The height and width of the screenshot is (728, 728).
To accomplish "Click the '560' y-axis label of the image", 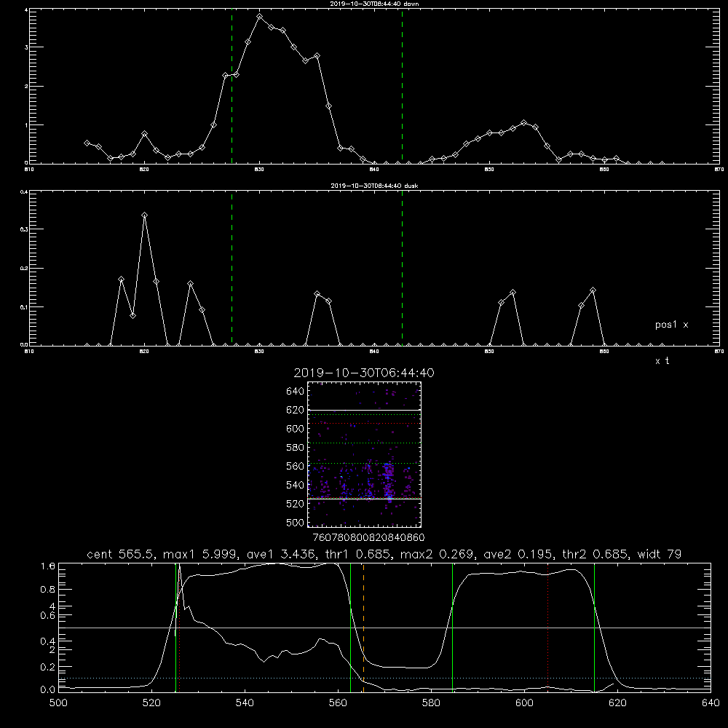I will pyautogui.click(x=296, y=466).
